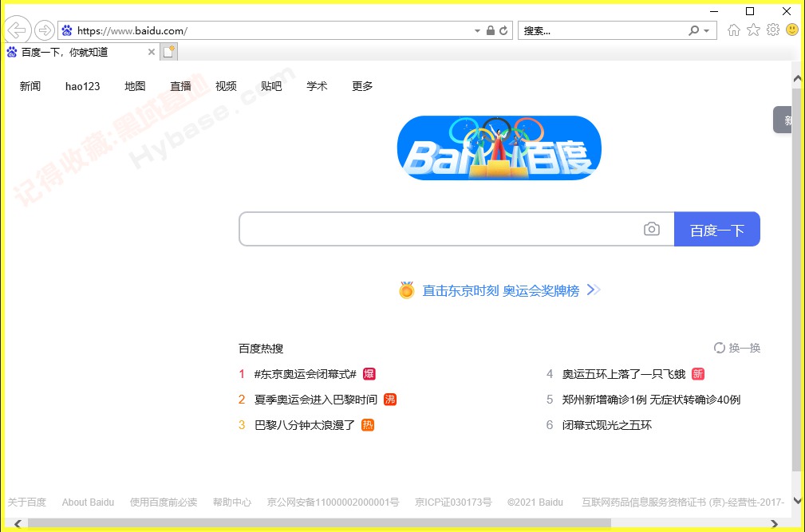Open browser settings via gear icon
This screenshot has width=805, height=532.
[x=771, y=30]
